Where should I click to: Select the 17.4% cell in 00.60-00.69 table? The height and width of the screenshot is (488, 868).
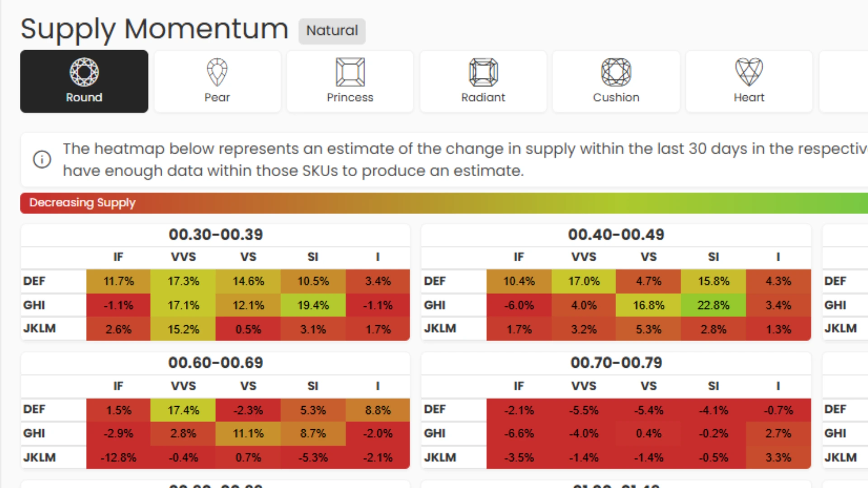(x=183, y=410)
